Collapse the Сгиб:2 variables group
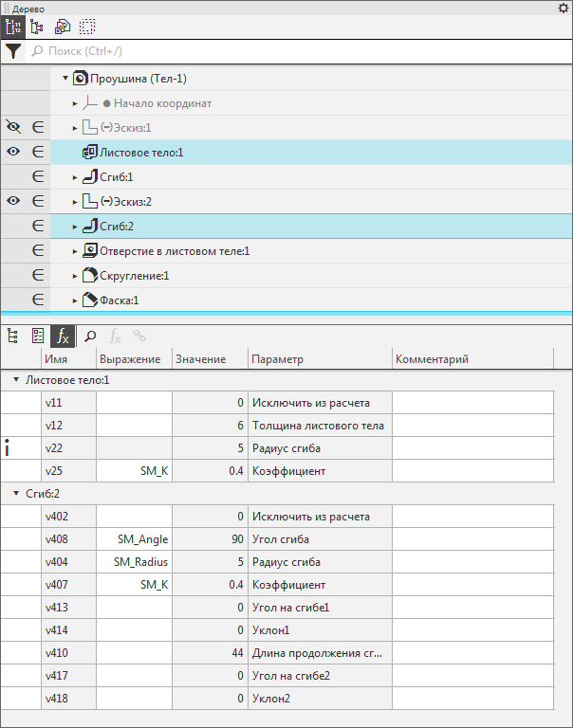The height and width of the screenshot is (728, 573). tap(16, 494)
